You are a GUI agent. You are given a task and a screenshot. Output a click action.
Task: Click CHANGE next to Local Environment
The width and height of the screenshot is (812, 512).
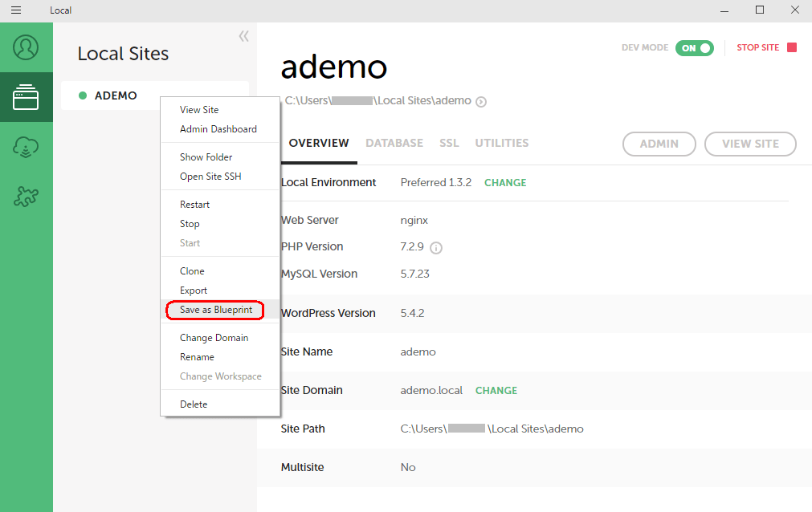(505, 183)
